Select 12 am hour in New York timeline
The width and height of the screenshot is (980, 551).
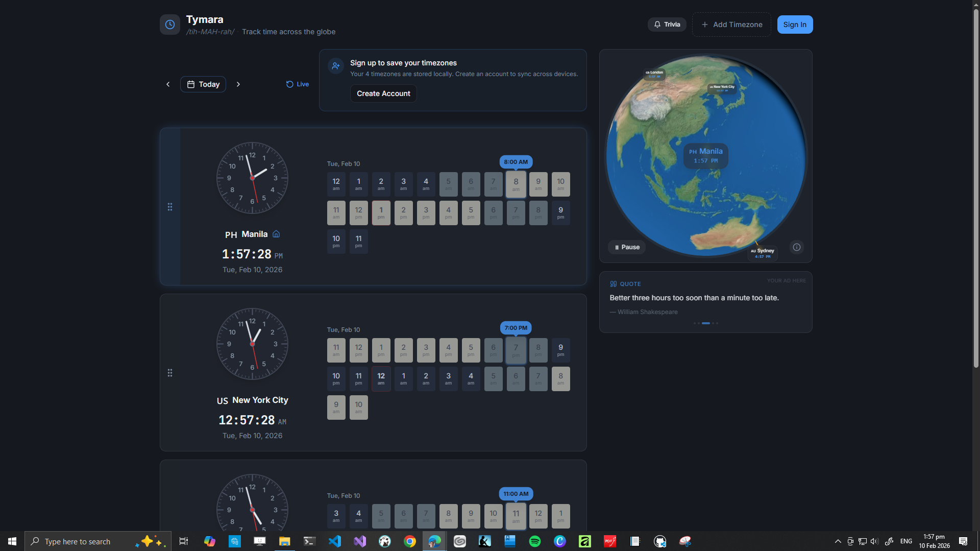(381, 378)
